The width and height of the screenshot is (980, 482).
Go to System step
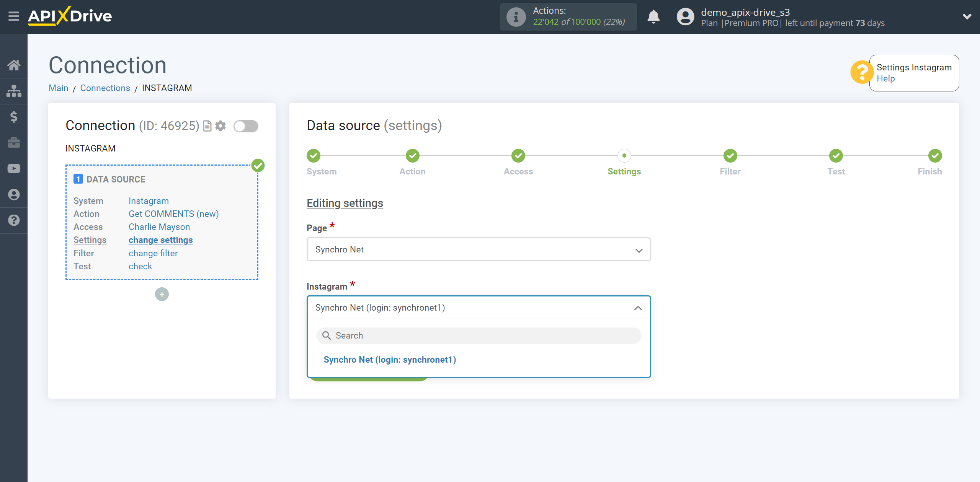[x=314, y=156]
